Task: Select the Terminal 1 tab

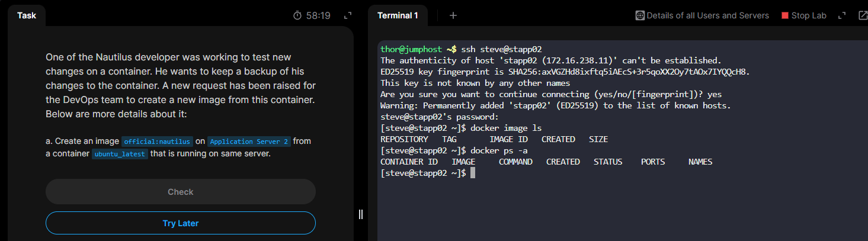Action: tap(398, 16)
